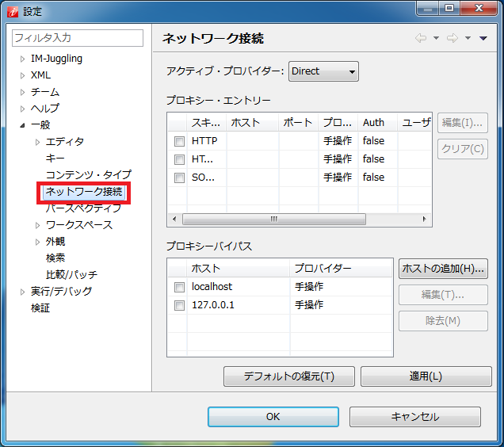The height and width of the screenshot is (447, 504).
Task: Click the proxy table scroll-left arrow
Action: pos(174,219)
